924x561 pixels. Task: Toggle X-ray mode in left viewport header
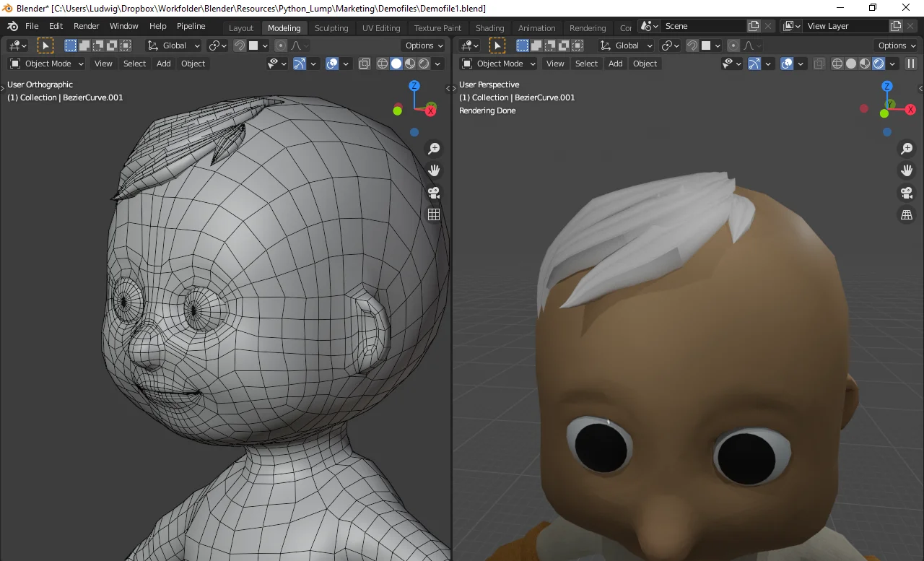pyautogui.click(x=364, y=64)
